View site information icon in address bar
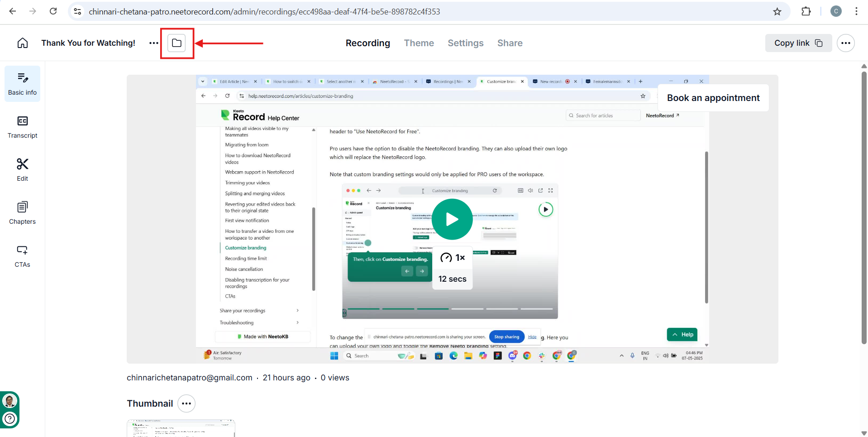 point(78,11)
